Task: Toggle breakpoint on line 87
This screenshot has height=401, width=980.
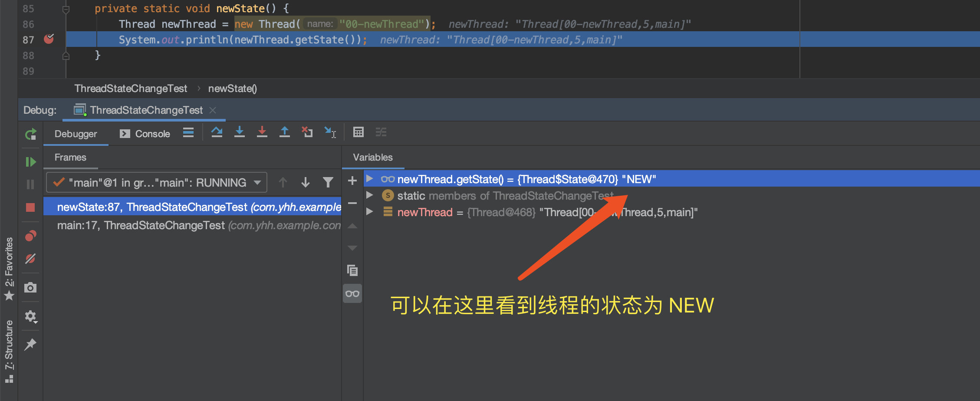Action: [x=49, y=39]
